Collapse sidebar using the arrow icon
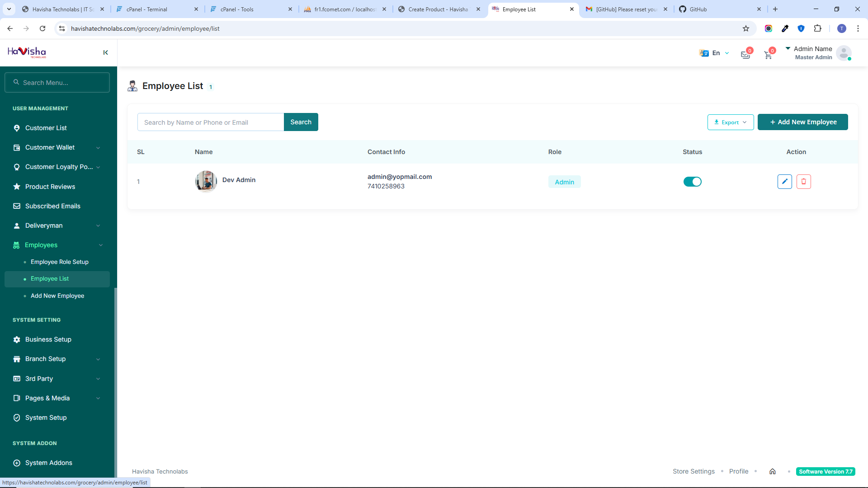The height and width of the screenshot is (488, 868). [105, 52]
